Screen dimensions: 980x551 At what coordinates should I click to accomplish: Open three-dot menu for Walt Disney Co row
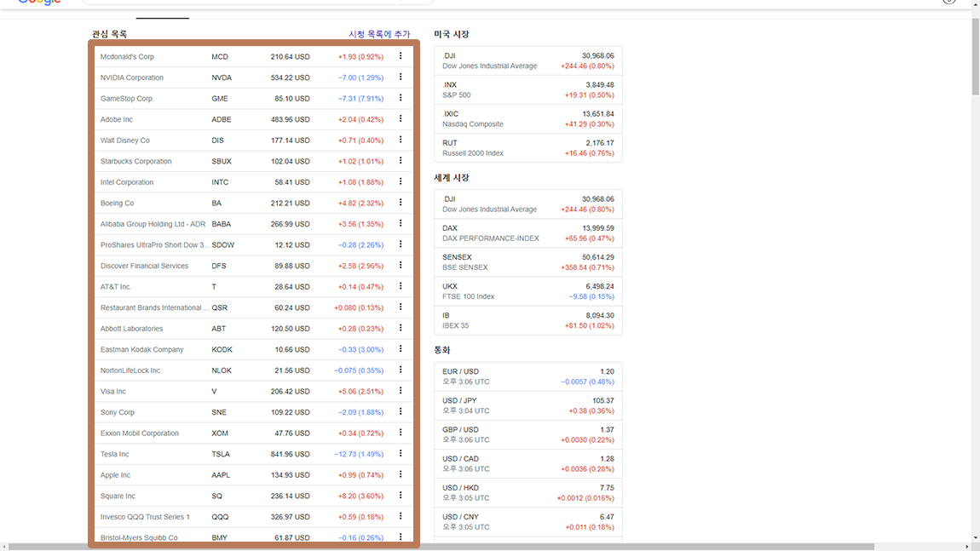401,140
